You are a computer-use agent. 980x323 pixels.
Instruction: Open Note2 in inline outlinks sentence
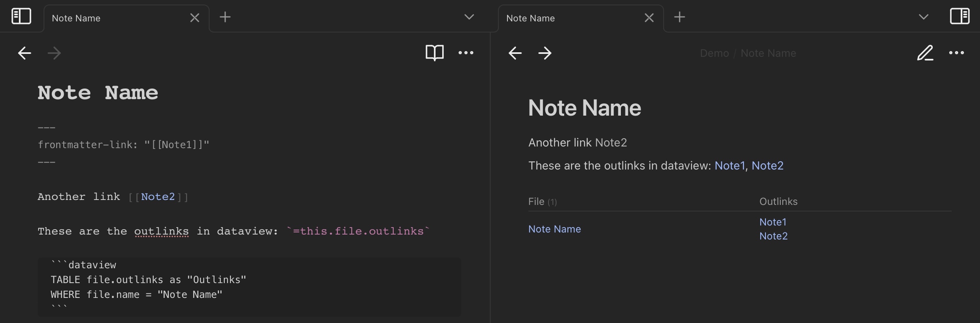(x=768, y=165)
